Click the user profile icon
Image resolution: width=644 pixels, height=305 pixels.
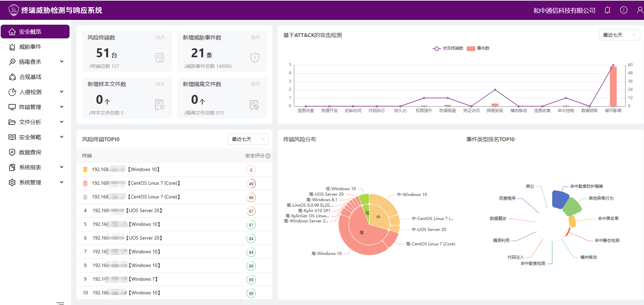pos(640,10)
